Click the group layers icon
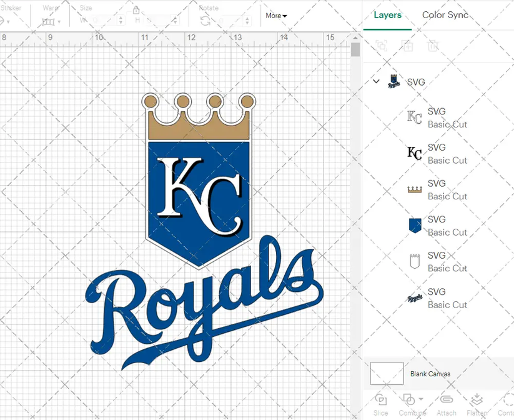Viewport: 514px width, 420px height. [382, 46]
